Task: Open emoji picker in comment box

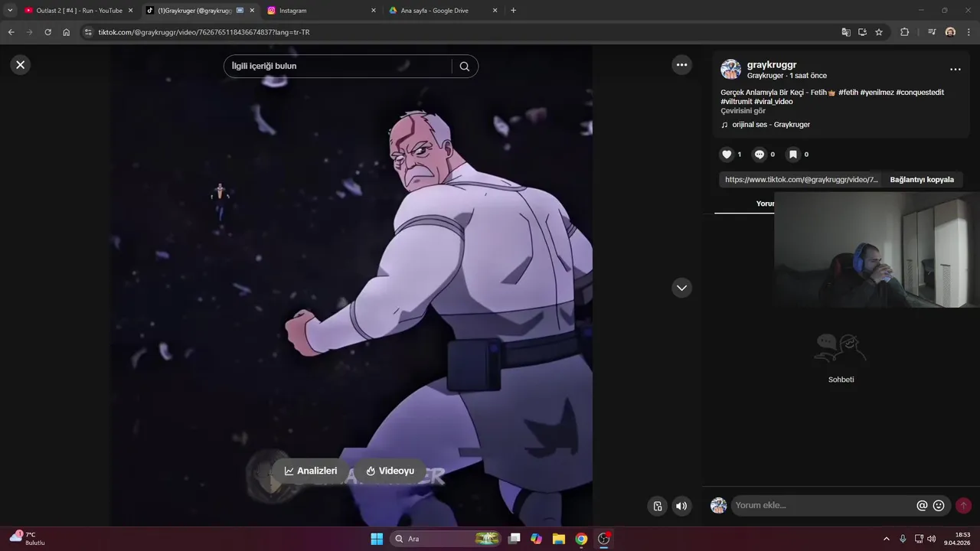Action: (939, 506)
